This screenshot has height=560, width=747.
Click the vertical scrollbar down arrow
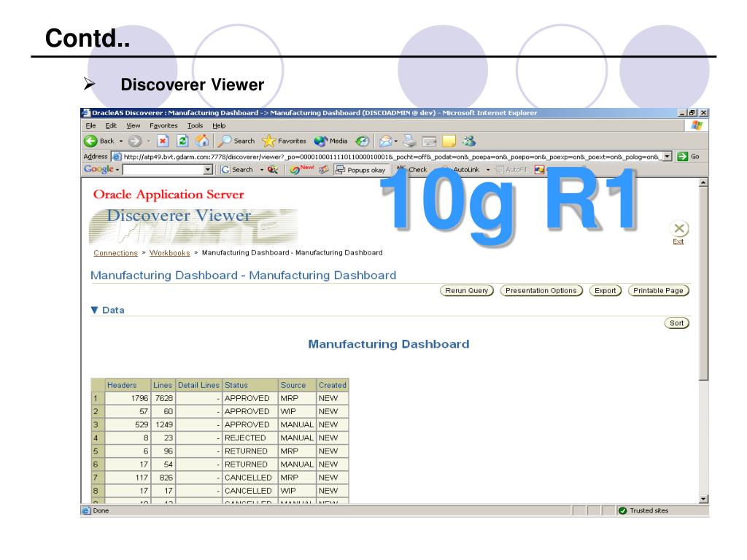[704, 499]
